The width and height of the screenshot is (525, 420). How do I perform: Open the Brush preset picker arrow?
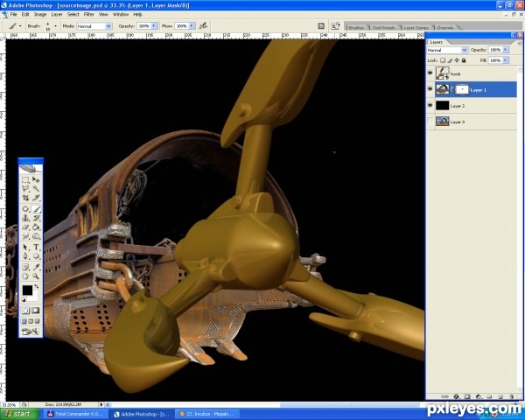(55, 25)
